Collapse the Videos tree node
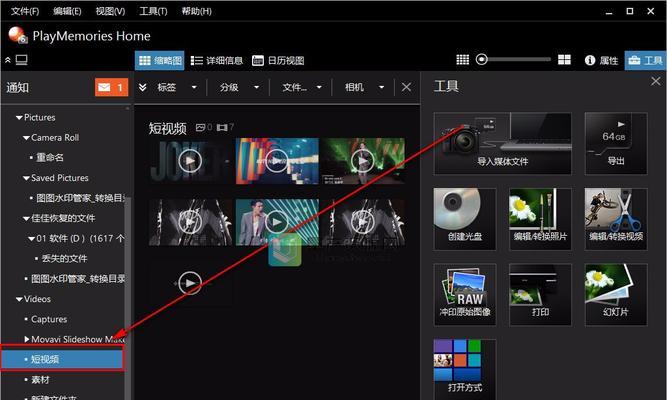The height and width of the screenshot is (400, 667). click(19, 299)
